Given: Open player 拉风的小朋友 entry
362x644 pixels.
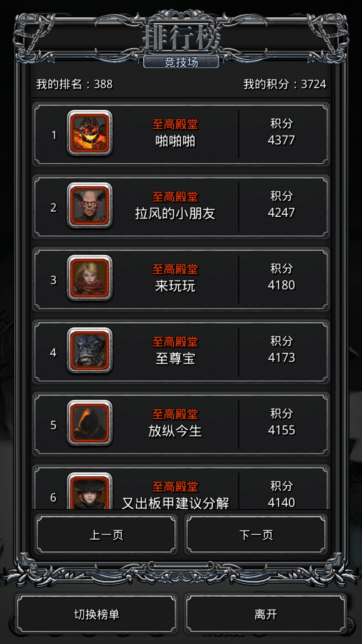Looking at the screenshot, I should pyautogui.click(x=175, y=214).
